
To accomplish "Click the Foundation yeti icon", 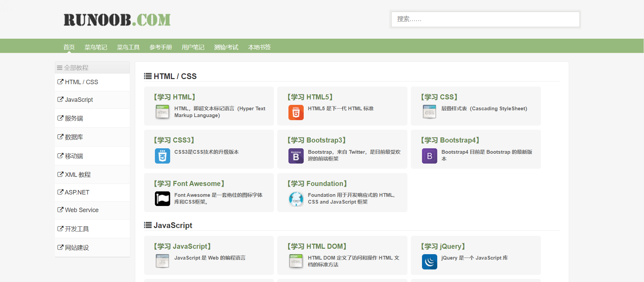I will 296,199.
